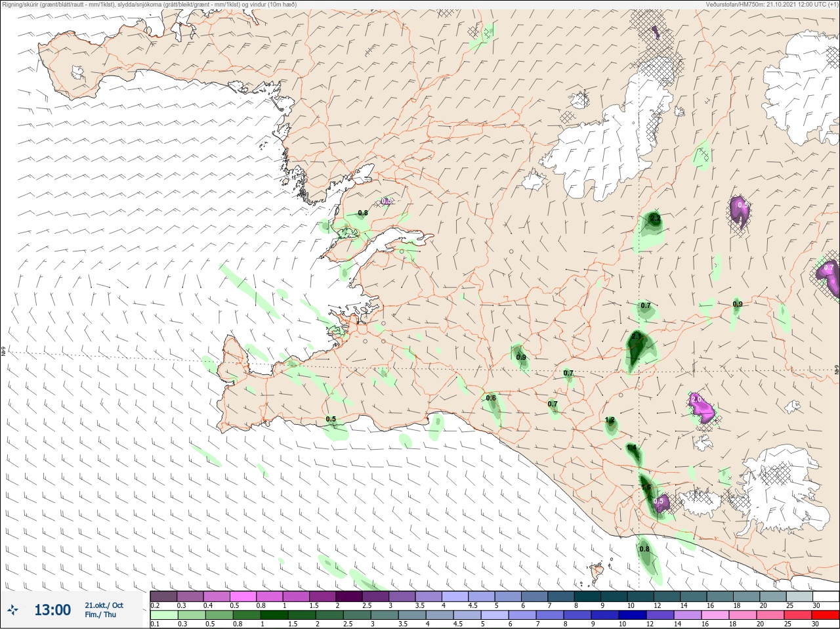Click the 0.6 rain value label
Viewport: 840px width, 629px height.
(x=491, y=398)
